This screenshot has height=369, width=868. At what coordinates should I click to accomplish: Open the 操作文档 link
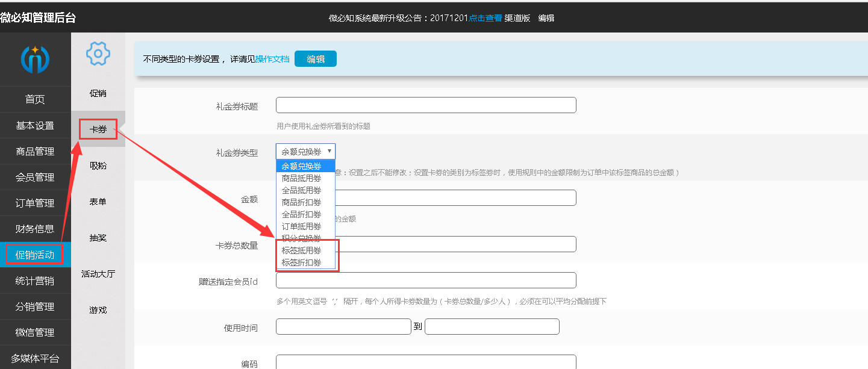coord(272,59)
